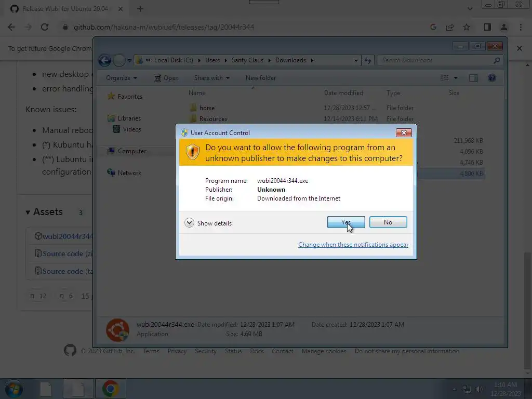
Task: Refresh the Downloads folder in Explorer
Action: [x=368, y=60]
